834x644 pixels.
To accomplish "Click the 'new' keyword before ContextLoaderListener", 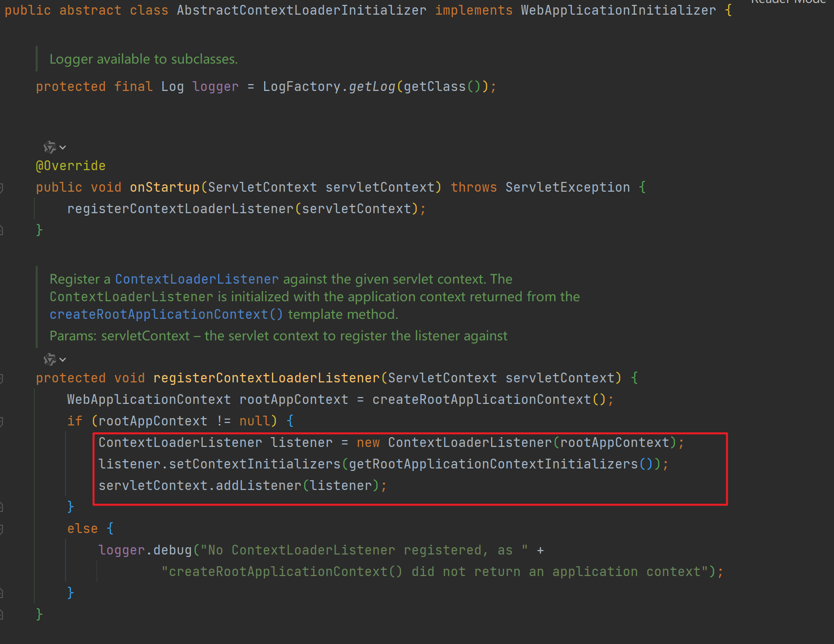I will point(368,443).
